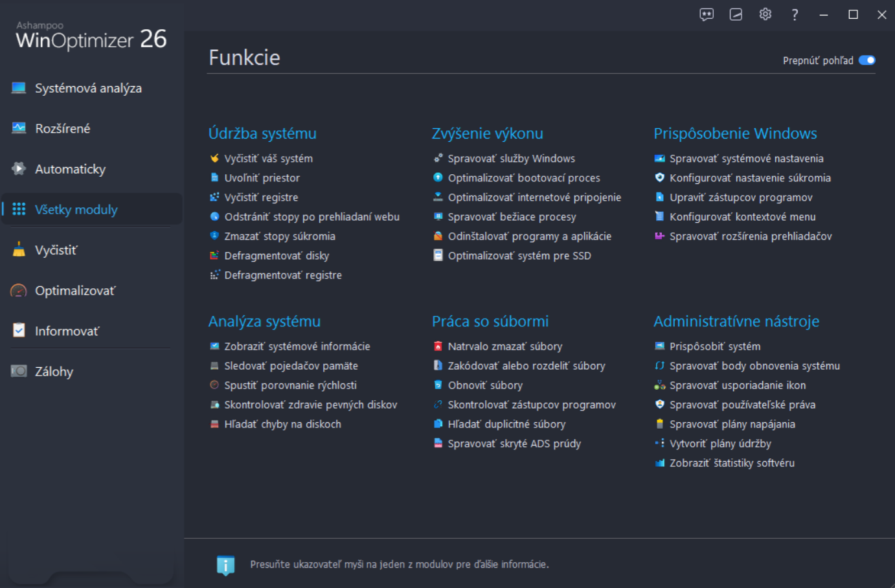This screenshot has height=588, width=895.
Task: Click the Údržba systému heading
Action: [x=262, y=133]
